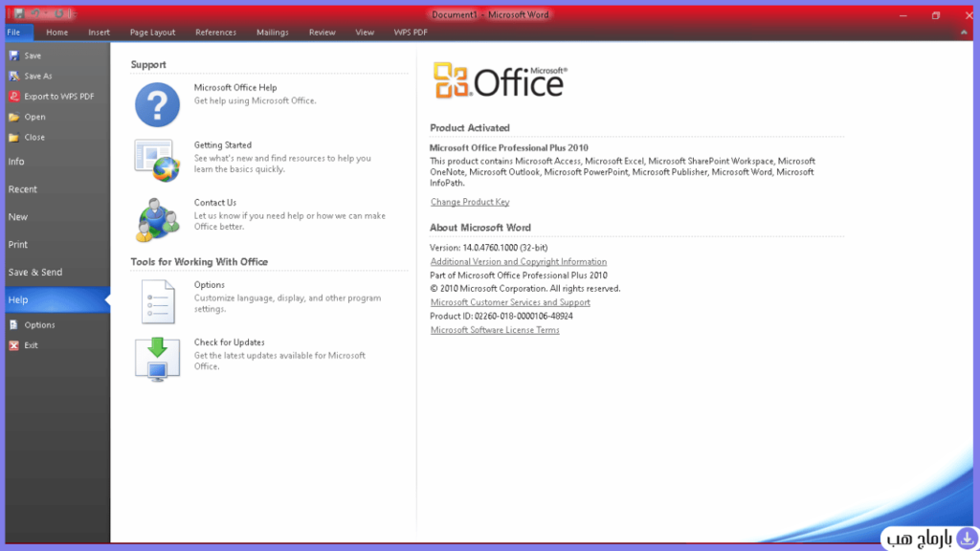This screenshot has height=551, width=980.
Task: Click the Open folder icon in sidebar
Action: pos(13,117)
